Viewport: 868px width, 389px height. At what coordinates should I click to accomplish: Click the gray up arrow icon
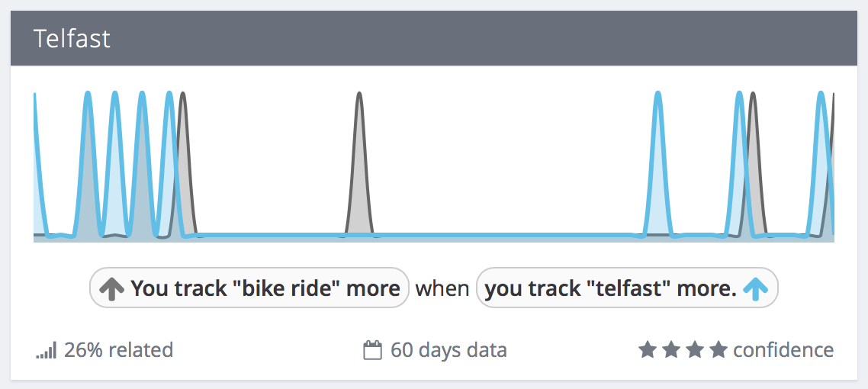pos(111,288)
